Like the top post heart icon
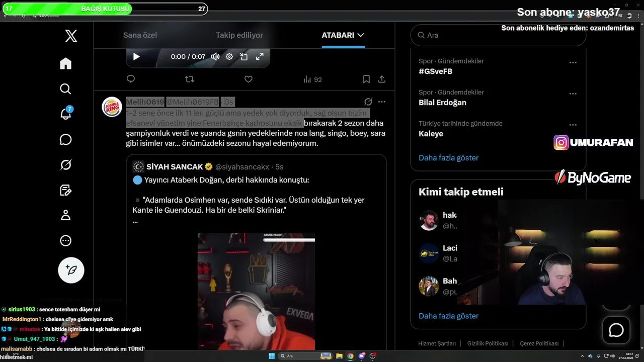644x362 pixels. (x=248, y=79)
